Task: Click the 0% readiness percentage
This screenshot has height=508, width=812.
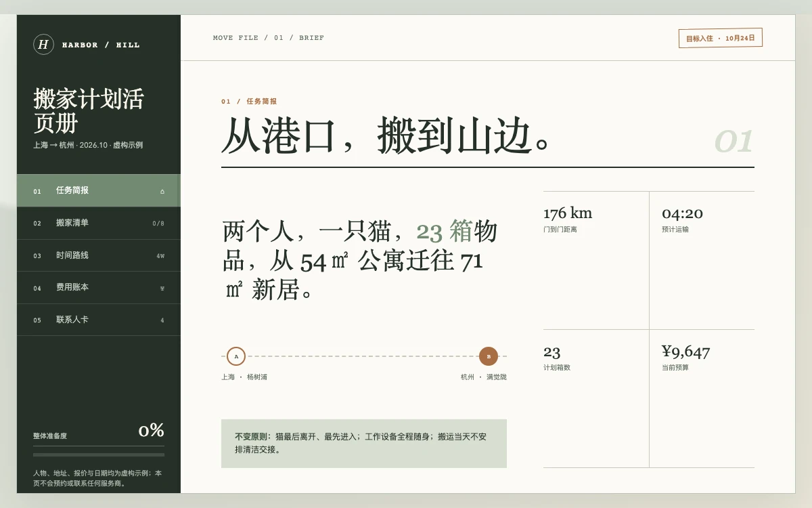Action: 152,430
